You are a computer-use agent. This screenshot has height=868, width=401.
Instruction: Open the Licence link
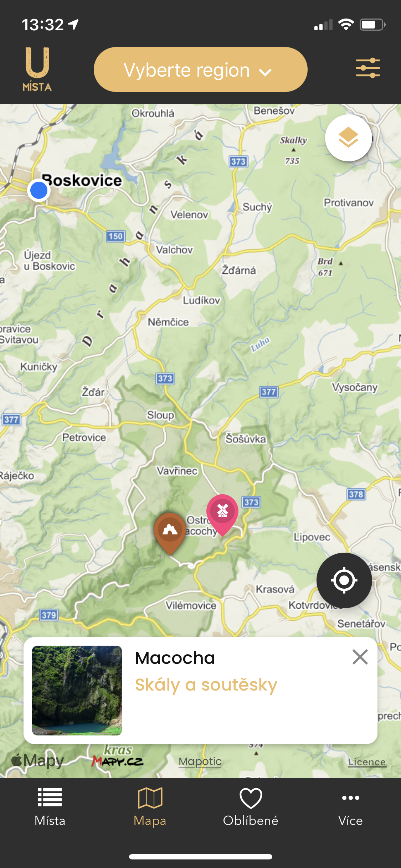pyautogui.click(x=367, y=762)
